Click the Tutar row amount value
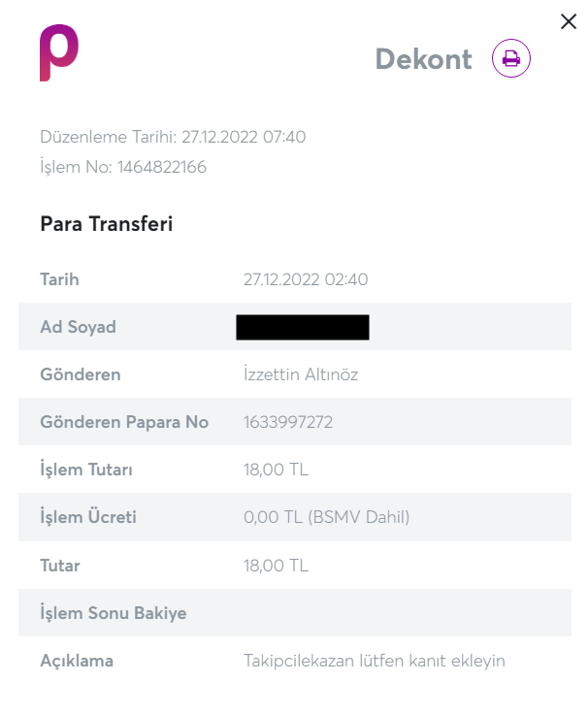Viewport: 588px width, 714px height. point(276,565)
